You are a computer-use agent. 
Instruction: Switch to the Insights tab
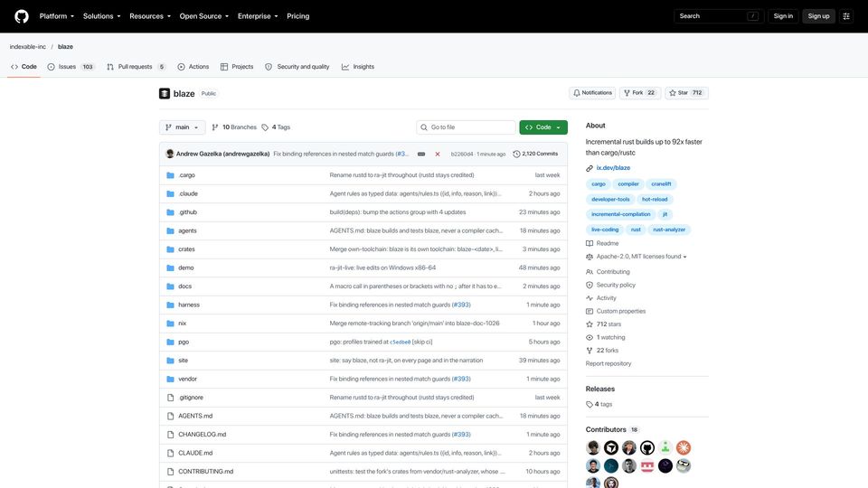(358, 66)
